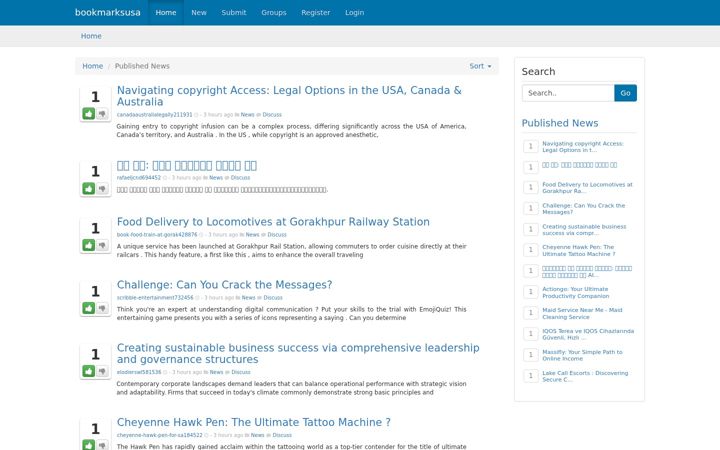Go to the Submit page
Screen dimensions: 720x450
point(234,12)
